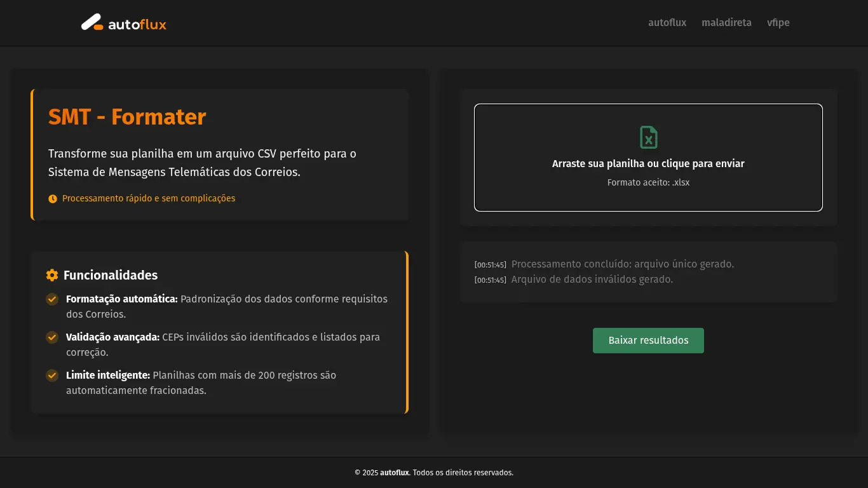
Task: Click the green spreadsheet icon in the dropzone
Action: click(648, 137)
